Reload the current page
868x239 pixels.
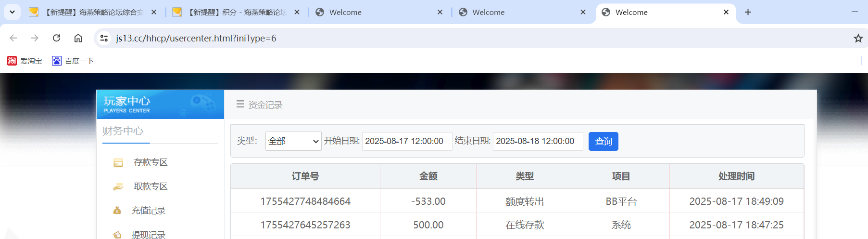coord(56,38)
